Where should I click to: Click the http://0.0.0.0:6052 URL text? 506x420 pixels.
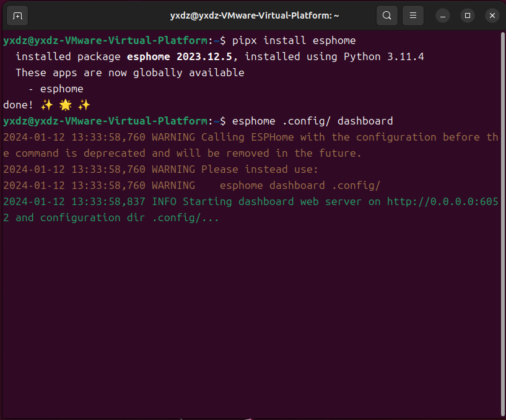click(x=442, y=201)
